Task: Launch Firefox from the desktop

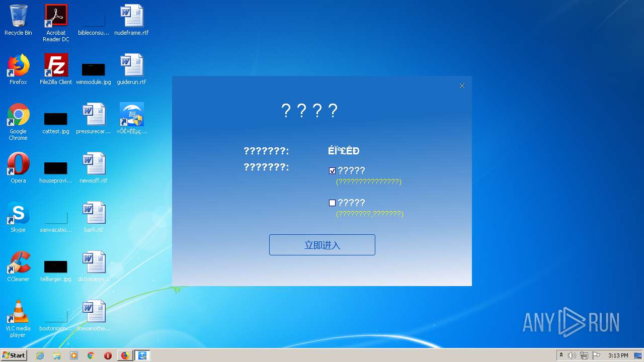Action: tap(18, 69)
